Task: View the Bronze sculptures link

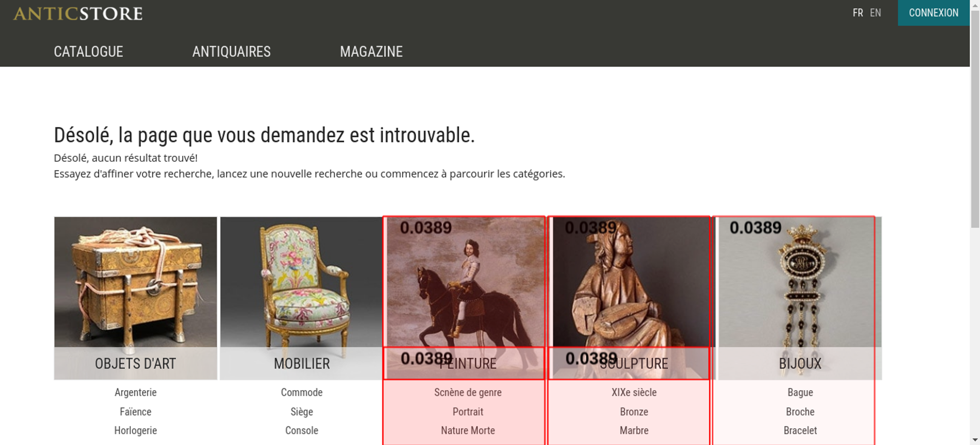Action: (x=634, y=412)
